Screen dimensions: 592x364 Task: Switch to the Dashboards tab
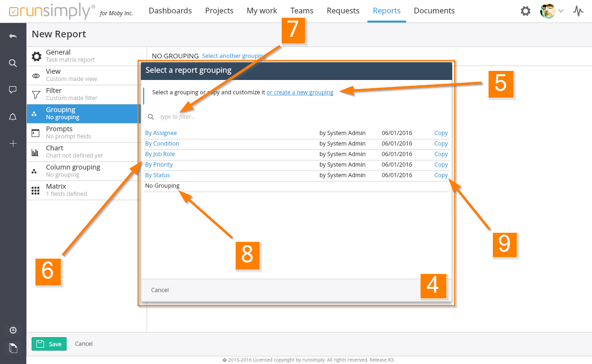(x=170, y=11)
